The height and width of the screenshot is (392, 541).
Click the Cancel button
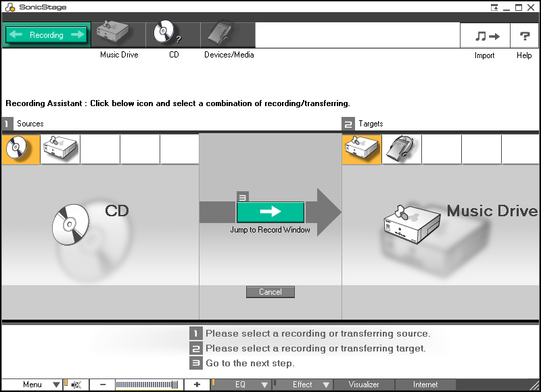(x=270, y=292)
